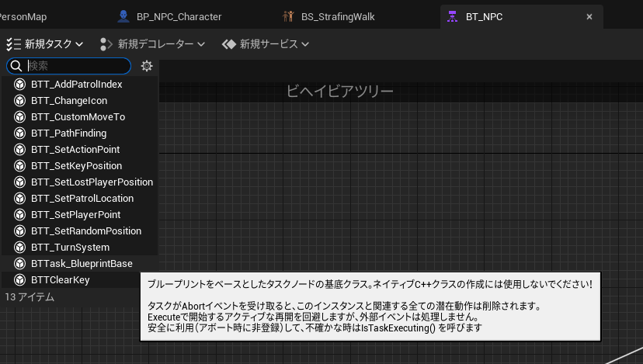This screenshot has width=643, height=364.
Task: Select BTT_PathFinding in the task list
Action: (x=80, y=133)
